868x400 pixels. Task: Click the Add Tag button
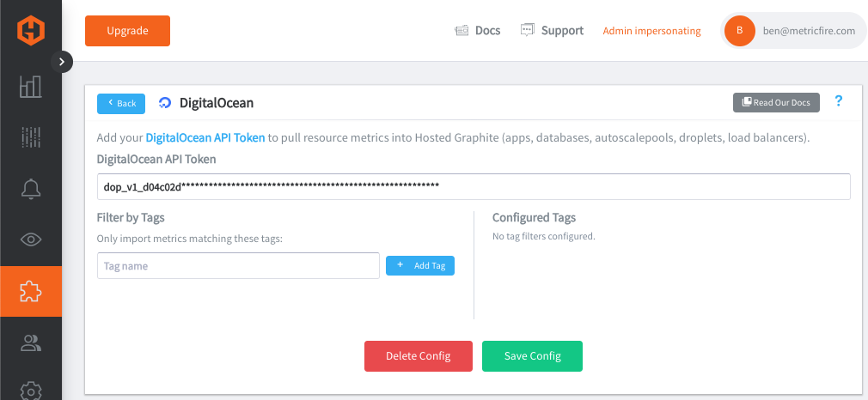click(420, 265)
